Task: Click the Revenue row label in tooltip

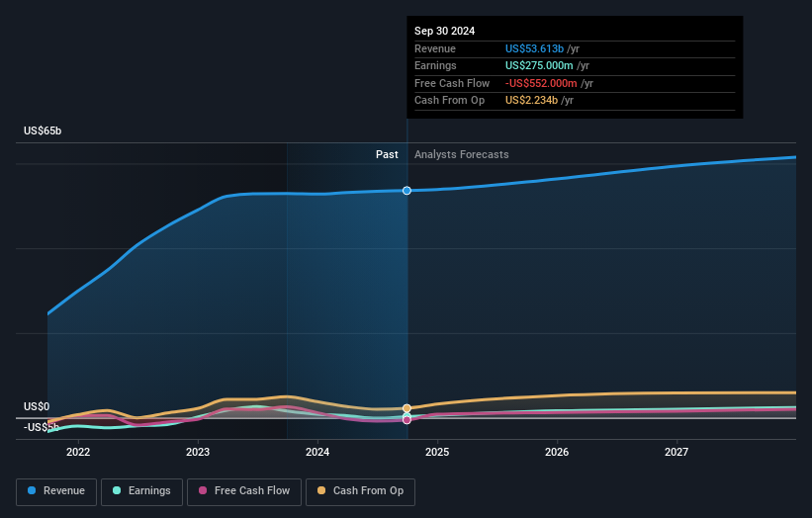Action: 435,48
